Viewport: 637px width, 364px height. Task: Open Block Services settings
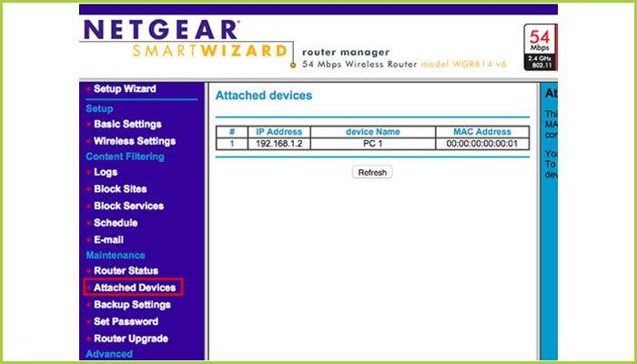tap(129, 206)
